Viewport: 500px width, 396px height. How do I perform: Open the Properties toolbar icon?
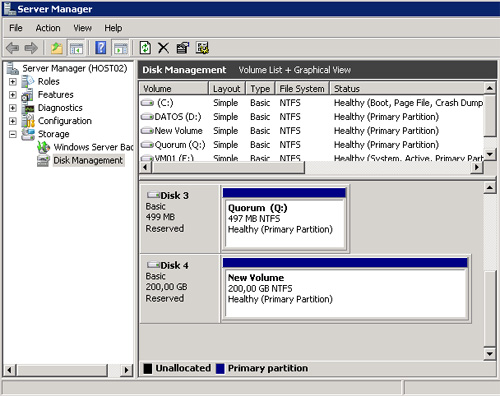coord(182,48)
